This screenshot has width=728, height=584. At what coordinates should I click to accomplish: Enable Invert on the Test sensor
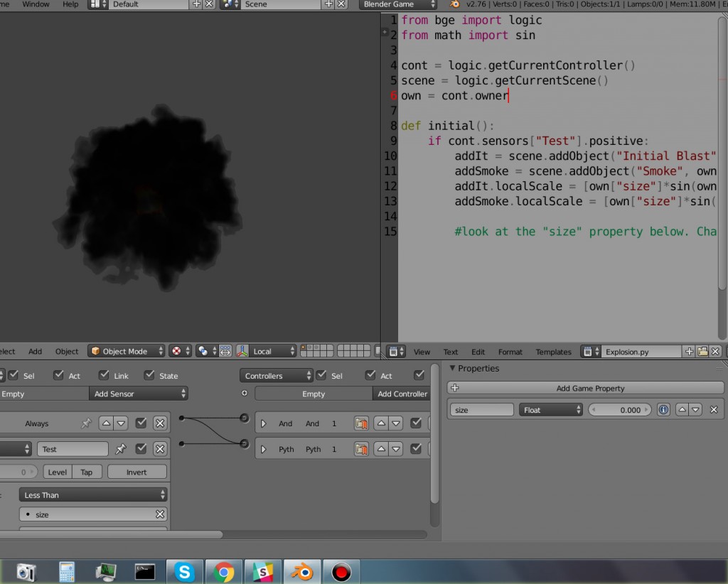pos(136,471)
